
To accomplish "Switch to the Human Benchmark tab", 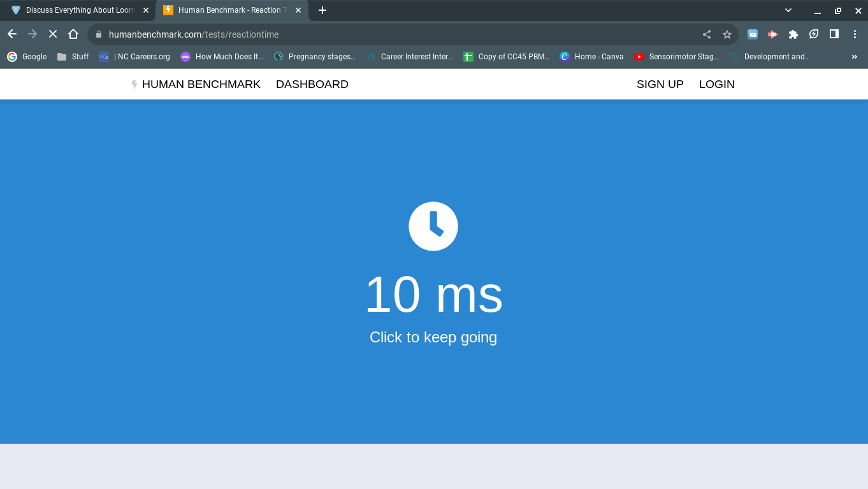I will click(x=229, y=10).
